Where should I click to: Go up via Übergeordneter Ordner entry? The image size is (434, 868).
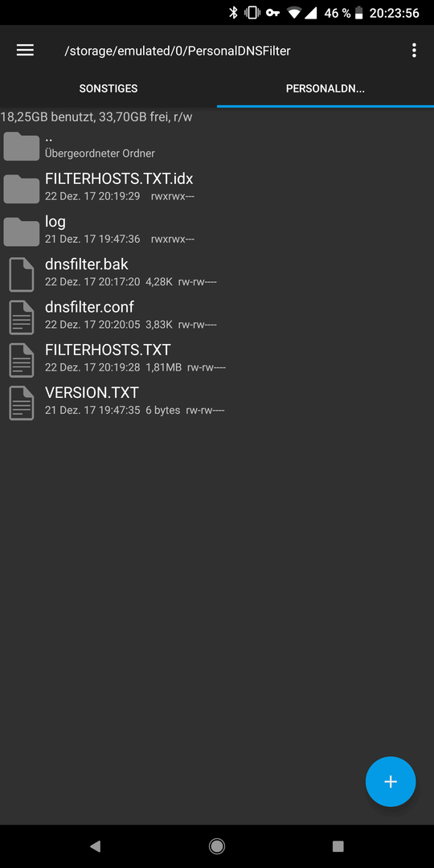pos(217,145)
